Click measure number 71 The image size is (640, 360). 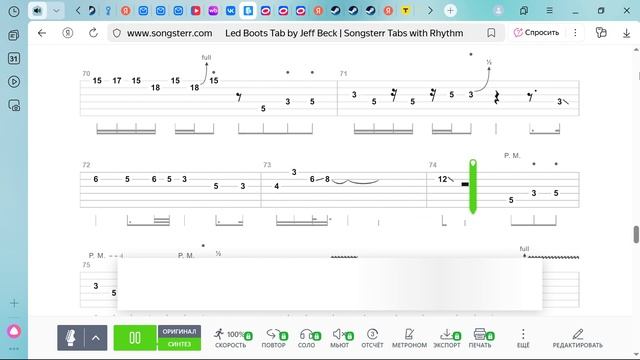[343, 73]
